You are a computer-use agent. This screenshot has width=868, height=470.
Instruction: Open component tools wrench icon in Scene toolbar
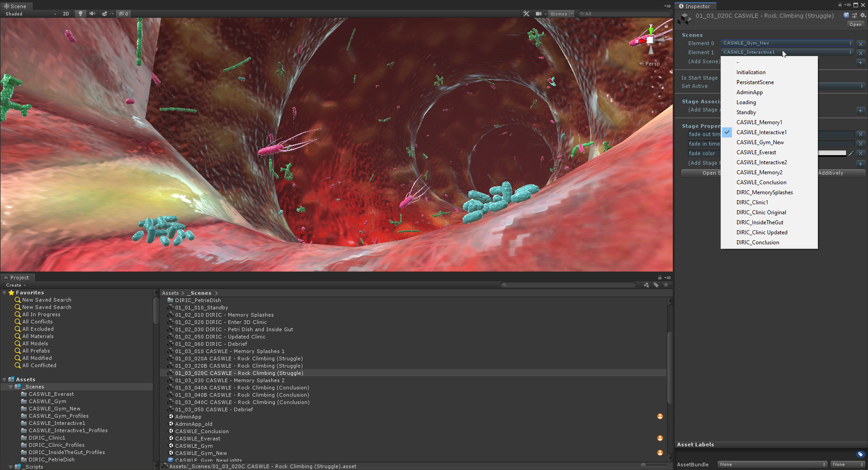pyautogui.click(x=526, y=14)
